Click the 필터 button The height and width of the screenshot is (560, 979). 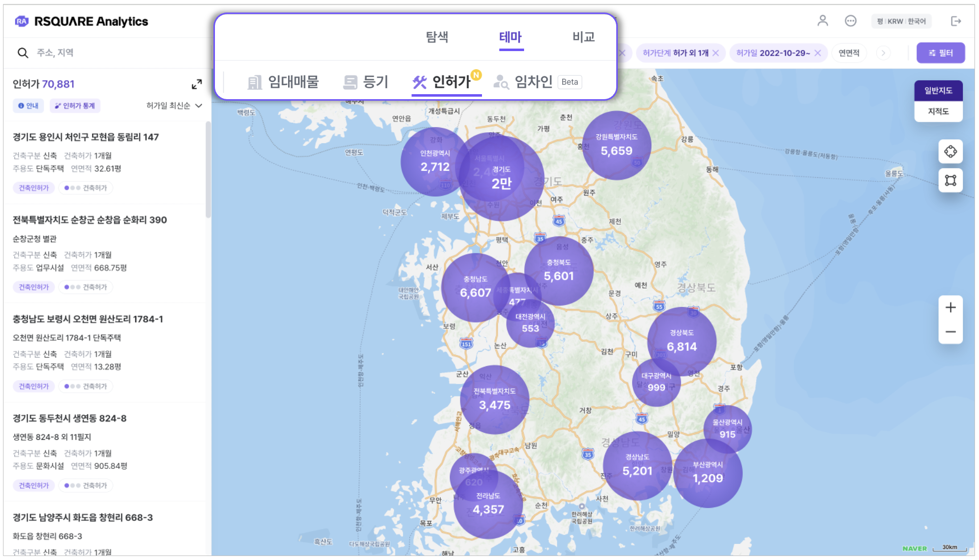[940, 53]
